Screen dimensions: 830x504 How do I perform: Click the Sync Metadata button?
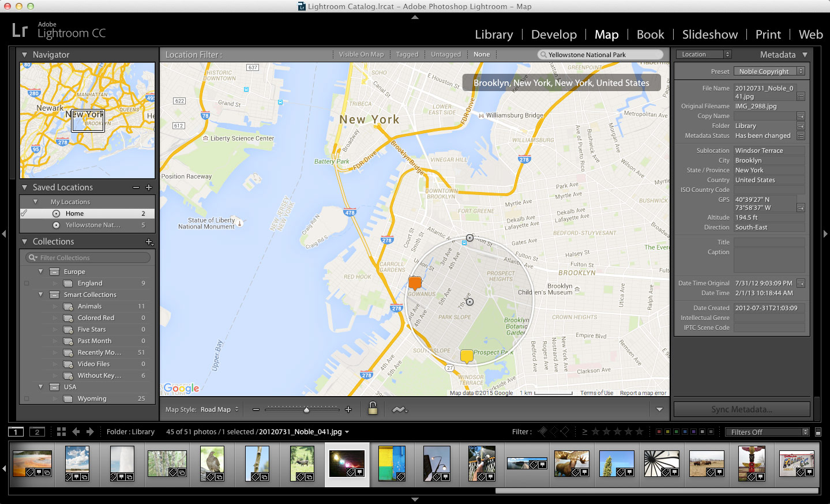tap(742, 409)
